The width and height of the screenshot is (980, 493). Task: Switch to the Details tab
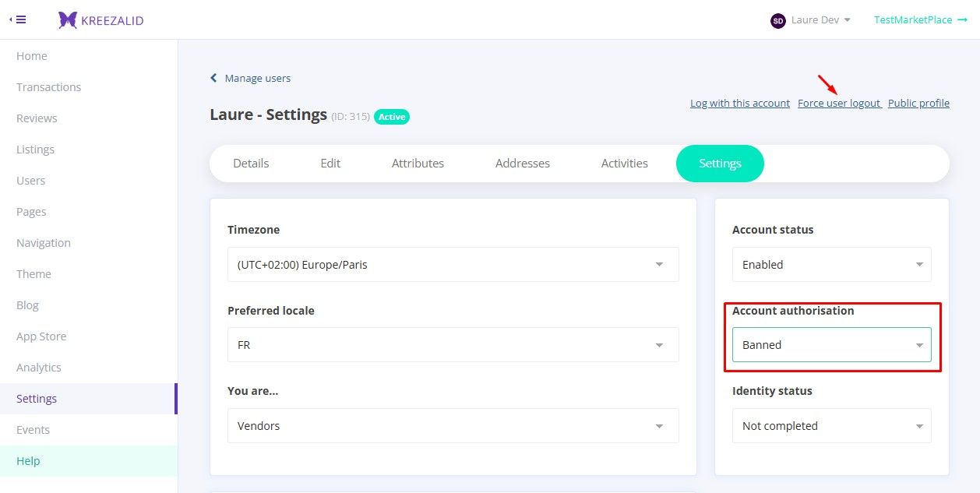pos(251,164)
